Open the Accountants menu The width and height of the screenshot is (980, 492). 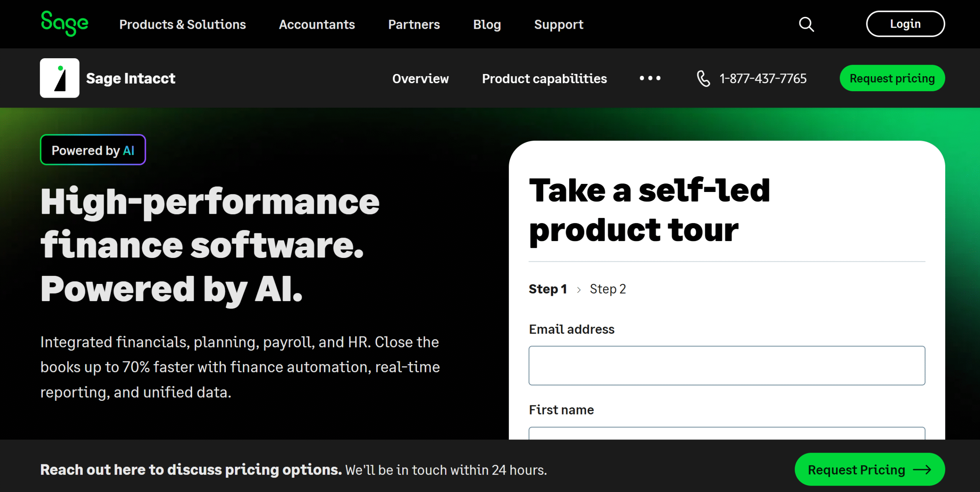pos(317,25)
